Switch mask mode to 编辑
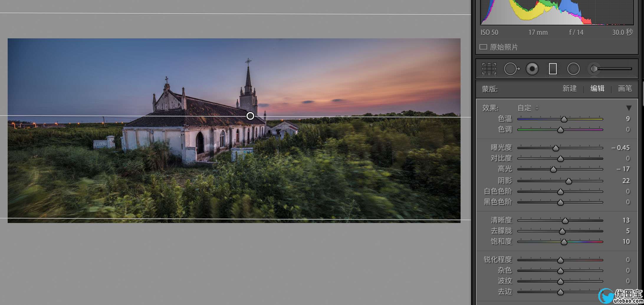This screenshot has height=305, width=644. pos(597,88)
